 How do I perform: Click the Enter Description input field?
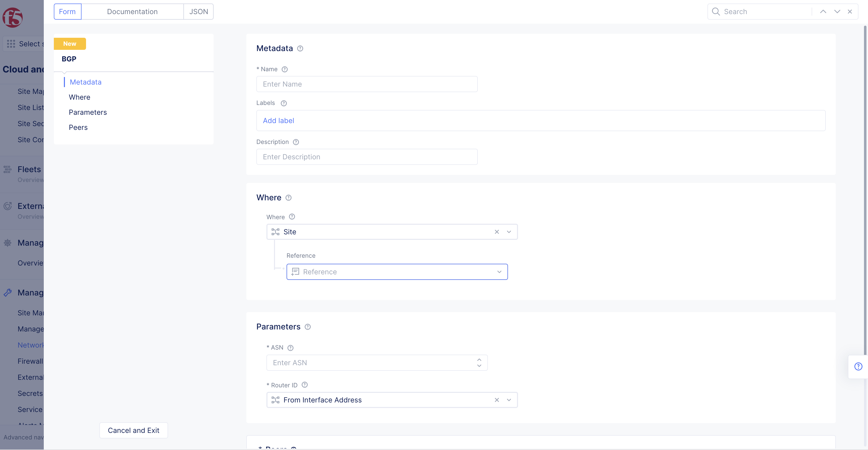click(x=367, y=157)
